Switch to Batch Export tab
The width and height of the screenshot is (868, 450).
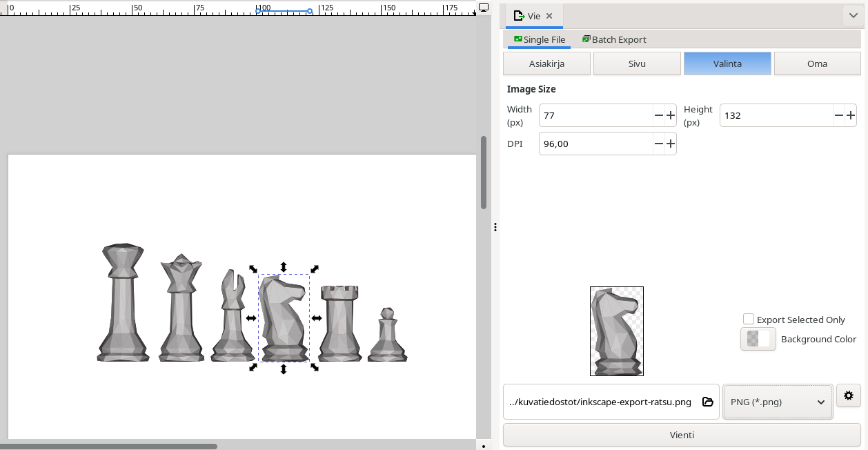coord(613,39)
